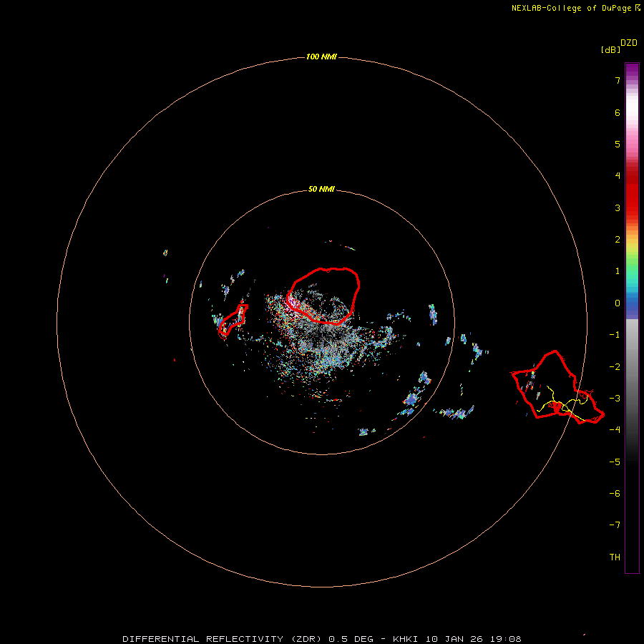Click the TH threshold label on the scale
Viewport: 644px width, 644px height.
[615, 557]
